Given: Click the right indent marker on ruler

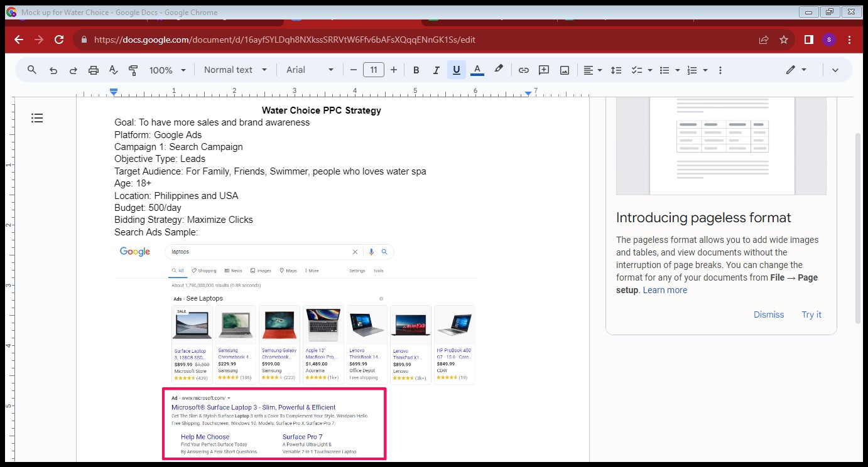Looking at the screenshot, I should point(528,93).
